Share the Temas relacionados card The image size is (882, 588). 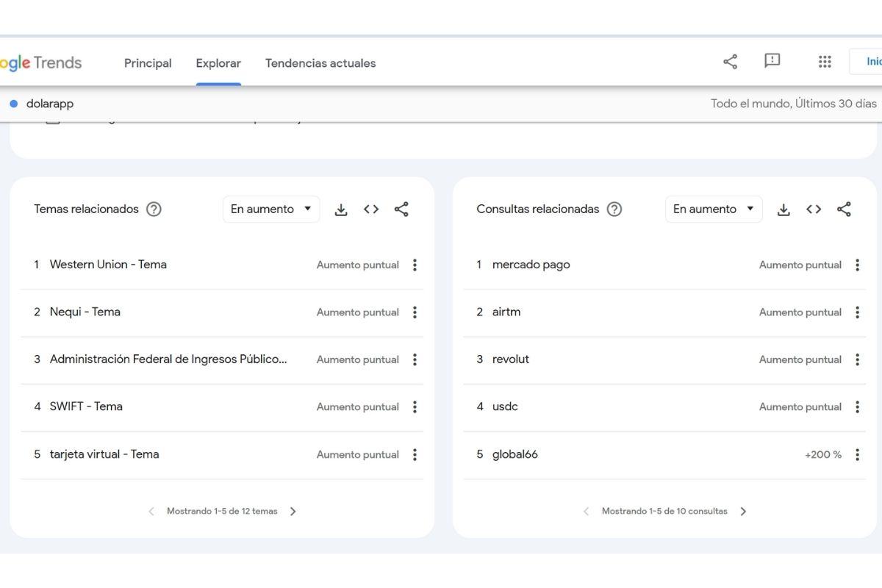(x=401, y=209)
